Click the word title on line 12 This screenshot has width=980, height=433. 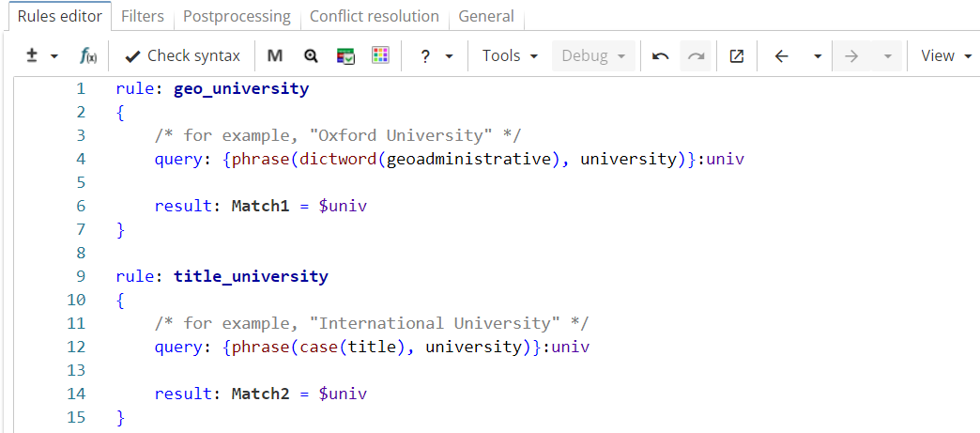pos(372,347)
